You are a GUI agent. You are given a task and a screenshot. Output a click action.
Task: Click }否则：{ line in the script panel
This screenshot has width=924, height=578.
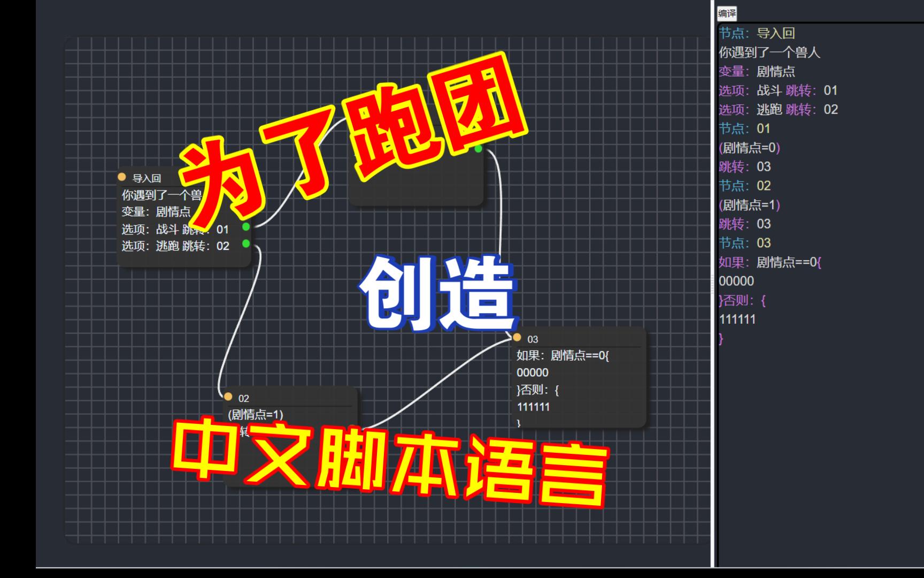coord(742,301)
